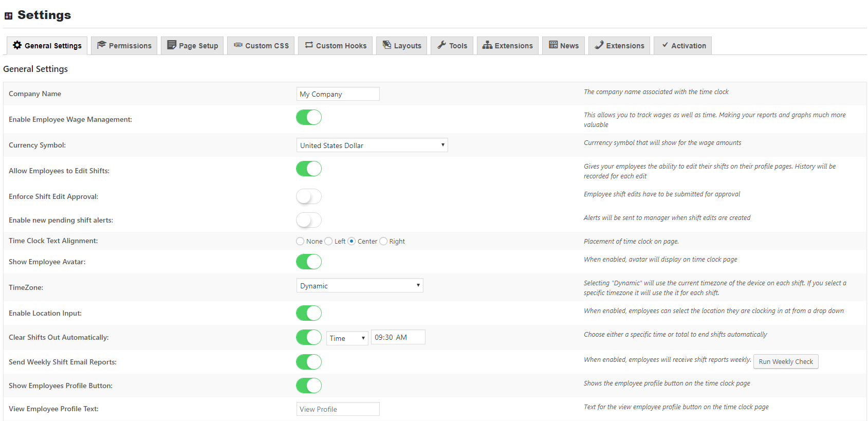Click the Run Weekly Check button
The height and width of the screenshot is (421, 868).
tap(786, 362)
